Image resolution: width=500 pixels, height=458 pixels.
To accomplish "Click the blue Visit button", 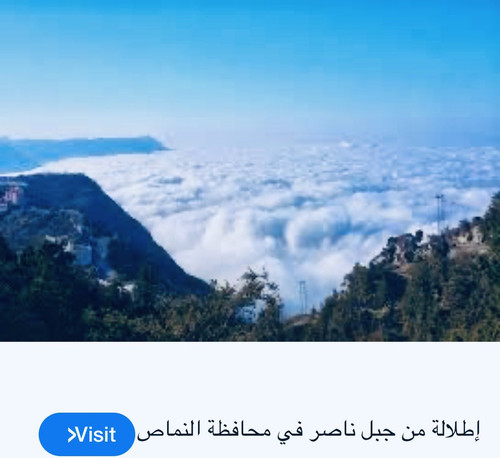I will [87, 434].
